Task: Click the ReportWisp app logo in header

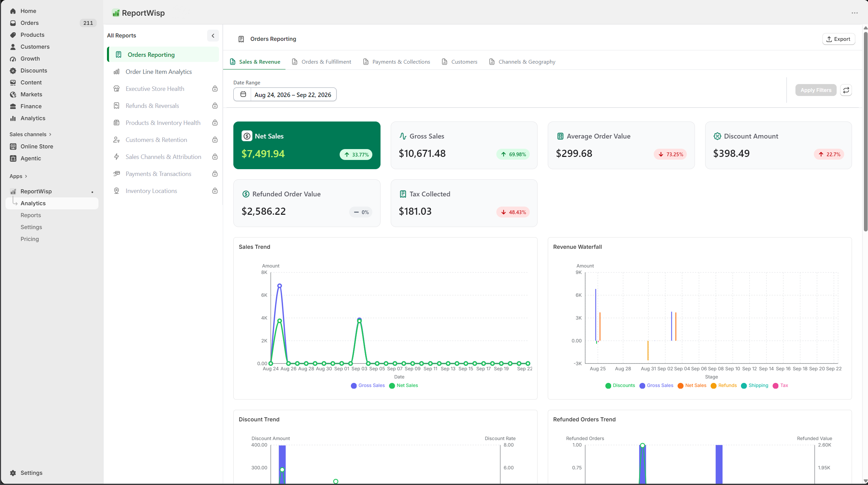Action: tap(116, 13)
